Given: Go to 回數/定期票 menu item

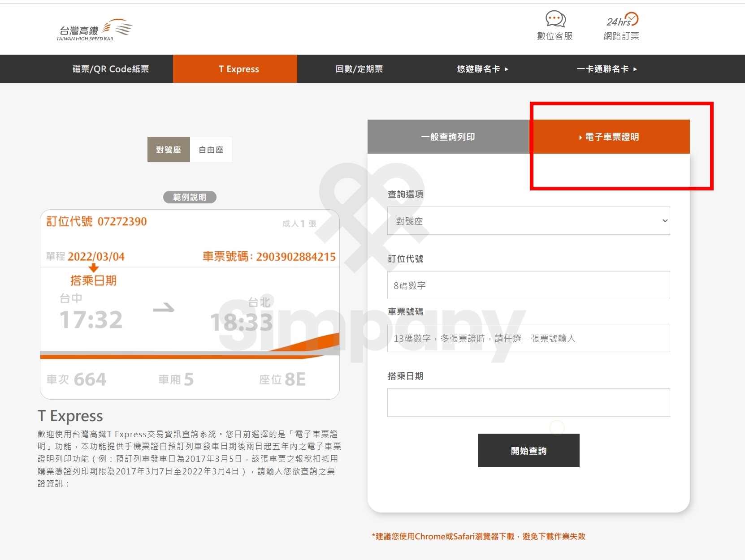Looking at the screenshot, I should [359, 69].
